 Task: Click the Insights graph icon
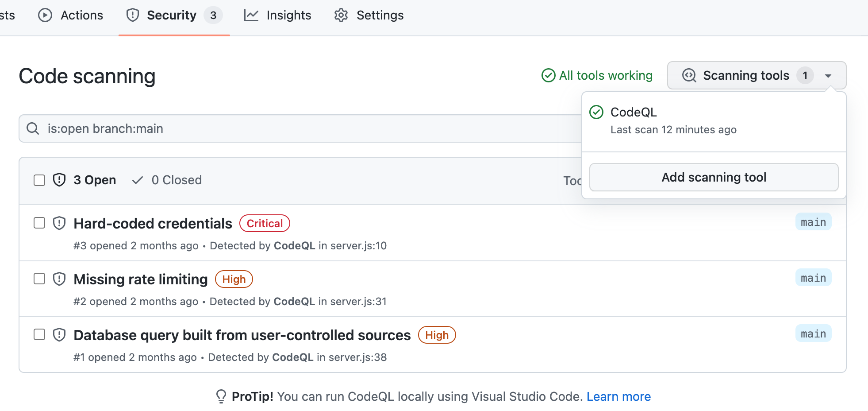pos(251,15)
